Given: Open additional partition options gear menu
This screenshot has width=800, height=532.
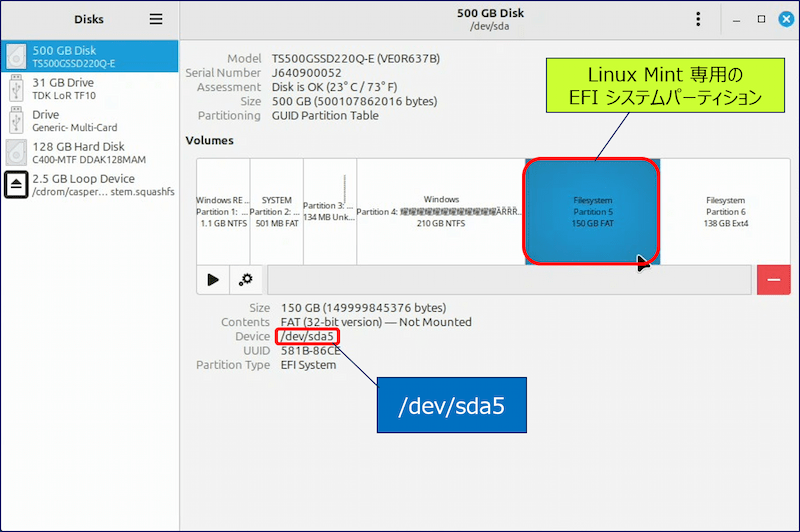Looking at the screenshot, I should [x=246, y=280].
